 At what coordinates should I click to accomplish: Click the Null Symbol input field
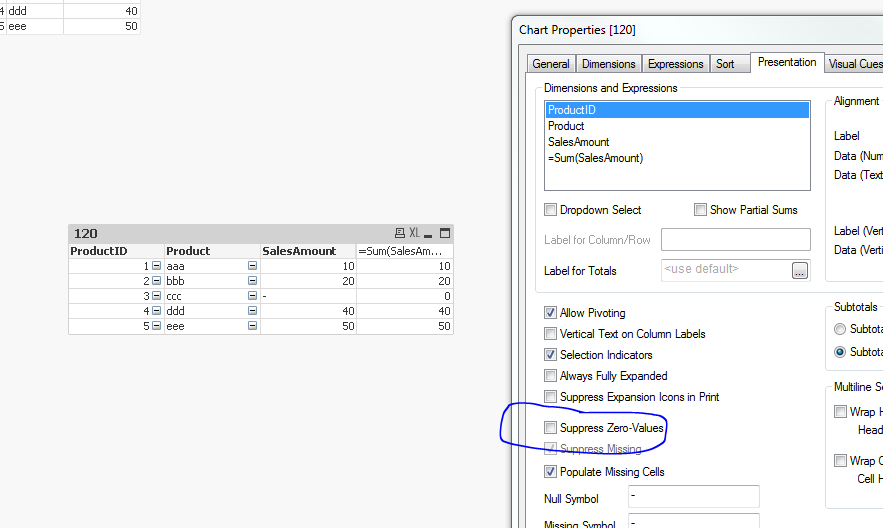click(x=693, y=497)
